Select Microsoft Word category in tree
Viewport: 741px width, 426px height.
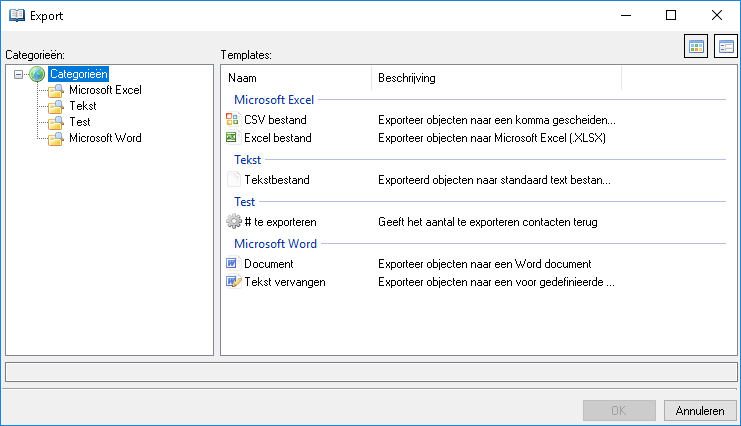pyautogui.click(x=104, y=138)
